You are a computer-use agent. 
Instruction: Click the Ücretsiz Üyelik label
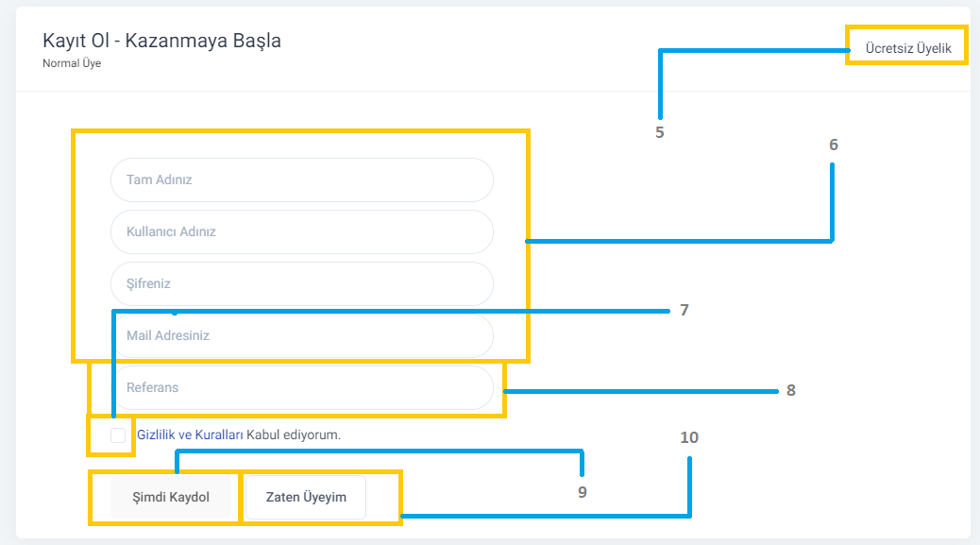pos(908,48)
